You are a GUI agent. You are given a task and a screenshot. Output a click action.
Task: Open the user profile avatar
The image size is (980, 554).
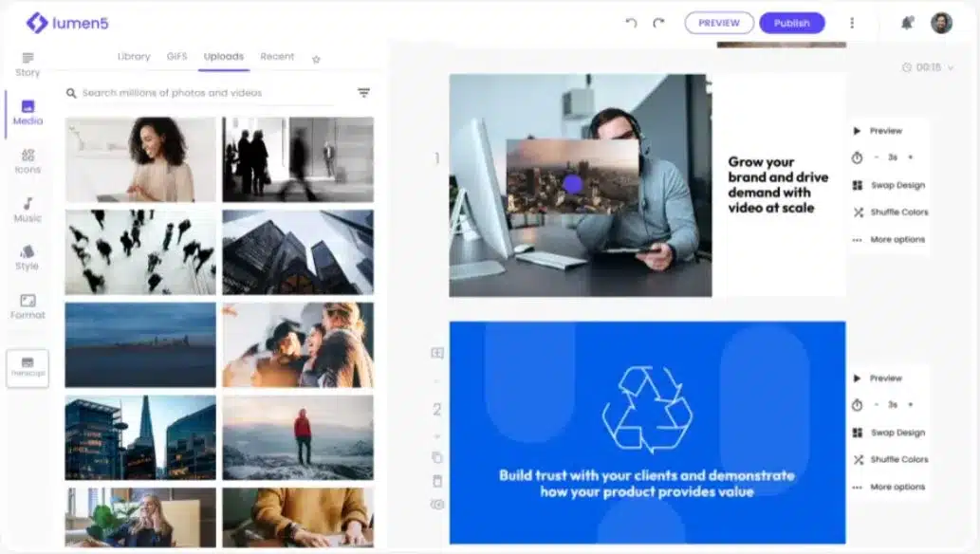[941, 23]
